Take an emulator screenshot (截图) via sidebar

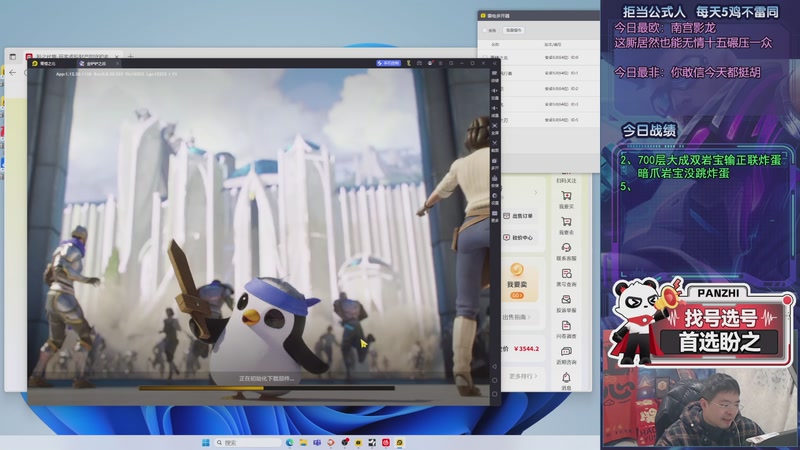[494, 145]
